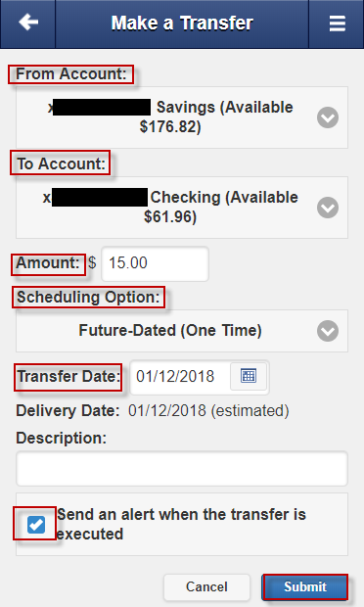Focus the empty Description text box
This screenshot has width=364, height=607.
182,468
